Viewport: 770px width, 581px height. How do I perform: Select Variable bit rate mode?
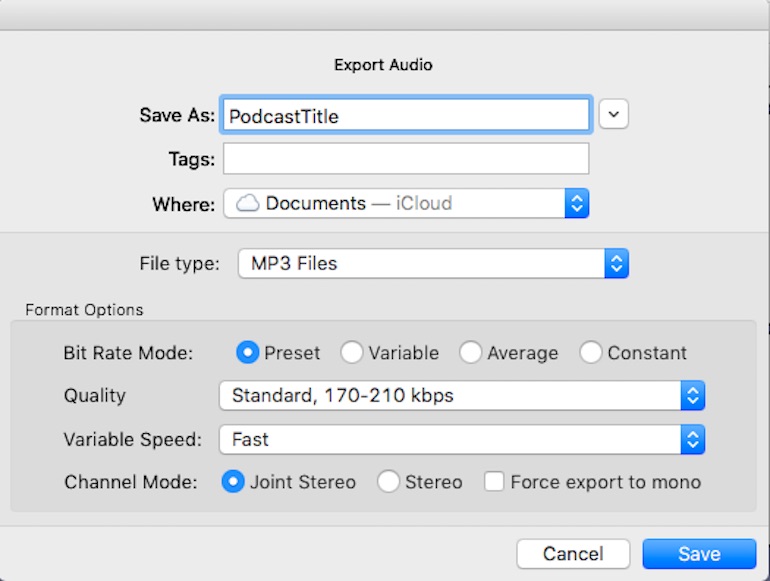[x=352, y=353]
